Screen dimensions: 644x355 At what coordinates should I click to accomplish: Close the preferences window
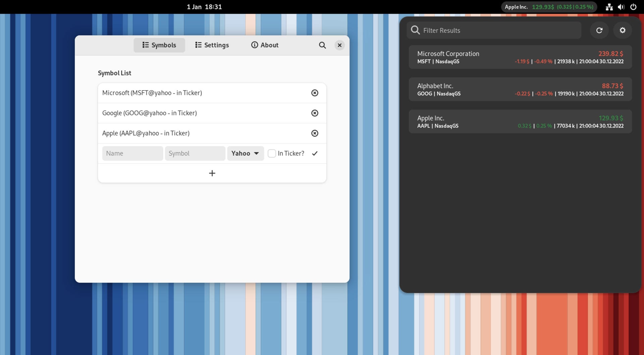(339, 45)
